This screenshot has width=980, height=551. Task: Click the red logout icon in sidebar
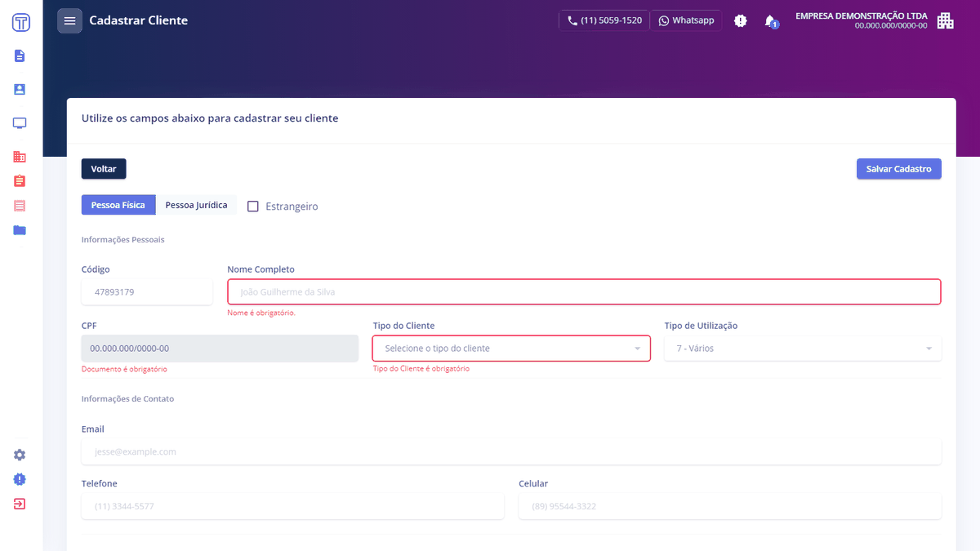(20, 504)
